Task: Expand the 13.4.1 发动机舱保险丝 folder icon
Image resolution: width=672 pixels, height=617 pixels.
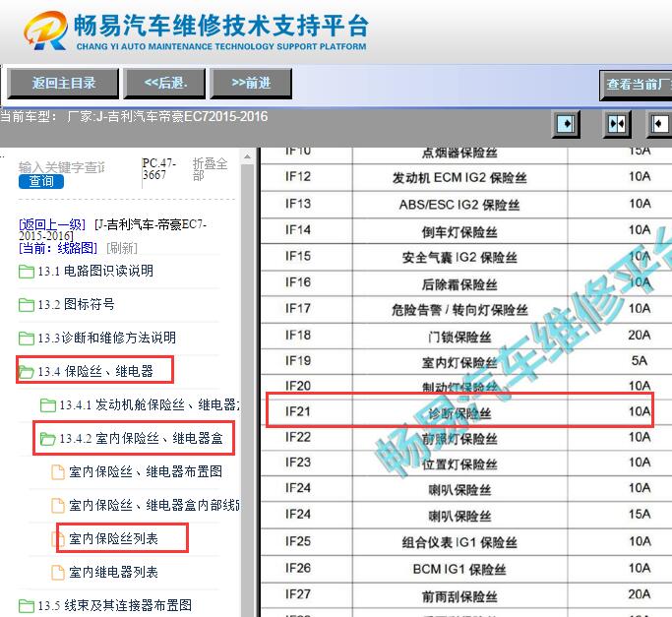Action: click(x=47, y=405)
